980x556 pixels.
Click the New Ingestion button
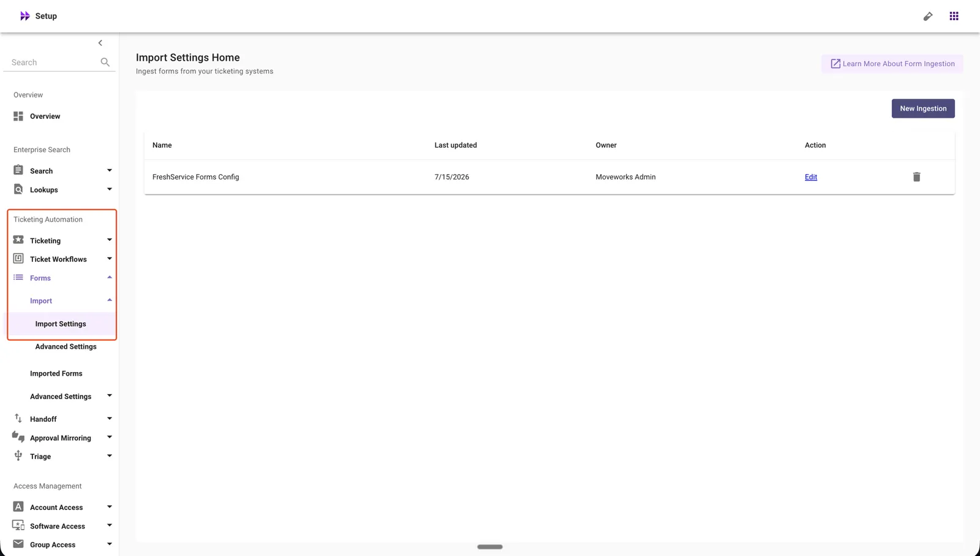tap(923, 109)
